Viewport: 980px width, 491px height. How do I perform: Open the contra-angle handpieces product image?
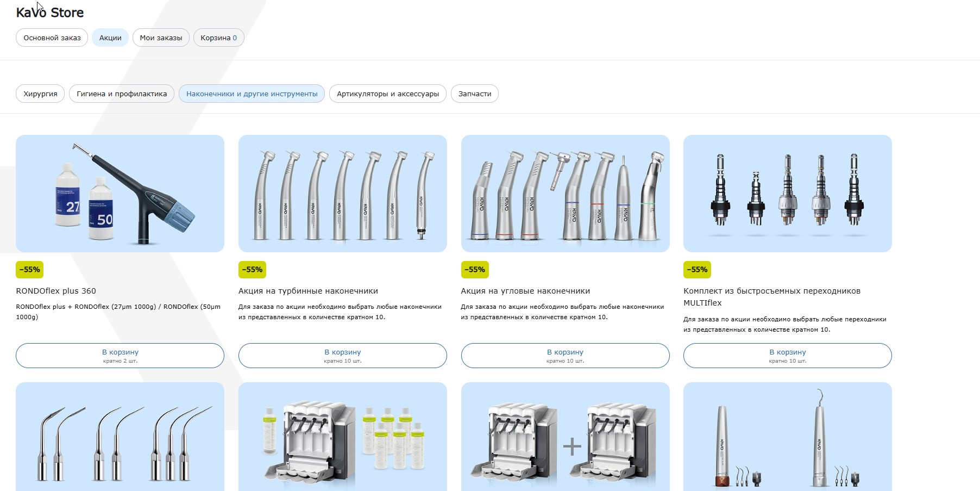[x=565, y=194]
